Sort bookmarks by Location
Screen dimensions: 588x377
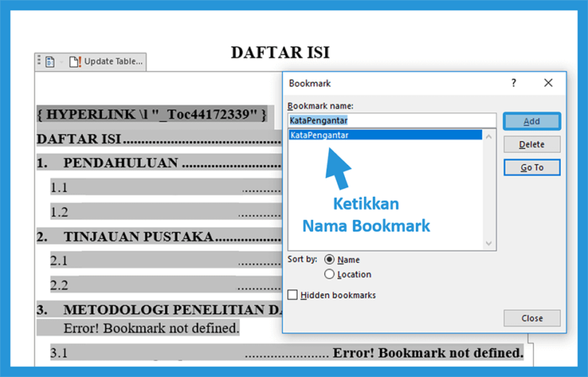click(329, 274)
